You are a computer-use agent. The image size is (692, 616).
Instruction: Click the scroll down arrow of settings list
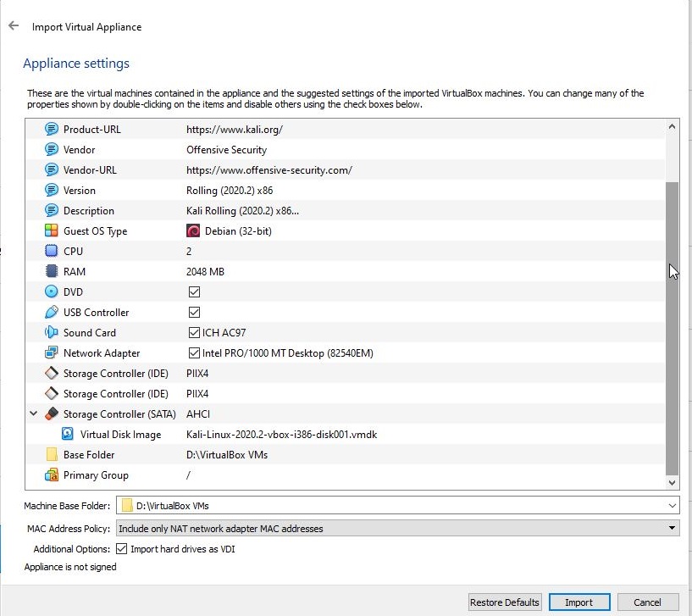[672, 483]
